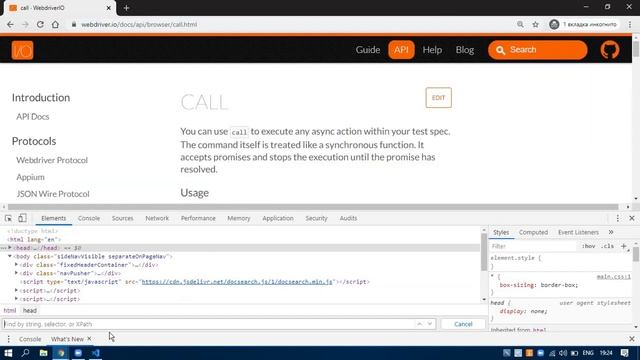Go to browser home page icon
This screenshot has height=360, width=640.
[55, 24]
